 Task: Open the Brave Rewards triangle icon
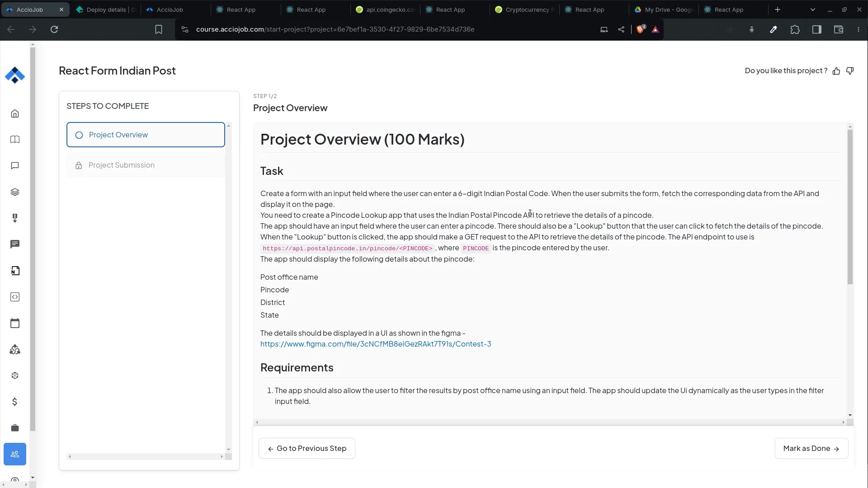tap(656, 29)
